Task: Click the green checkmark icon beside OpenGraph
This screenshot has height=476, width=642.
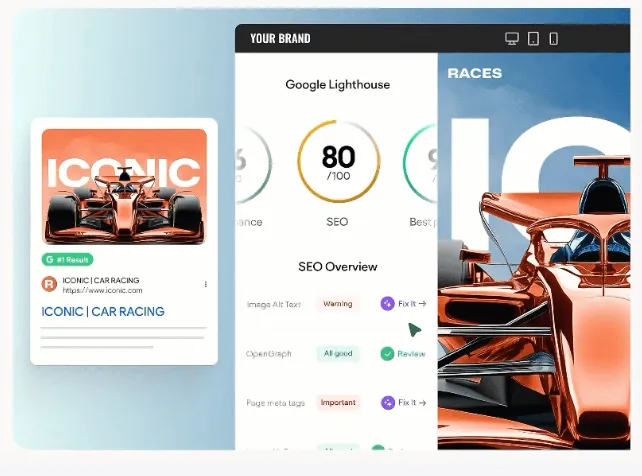Action: pos(387,354)
